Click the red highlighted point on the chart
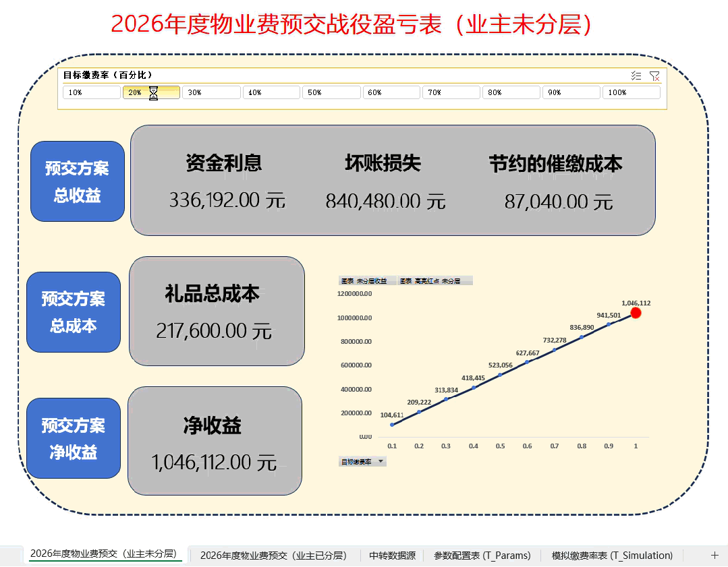 point(636,313)
